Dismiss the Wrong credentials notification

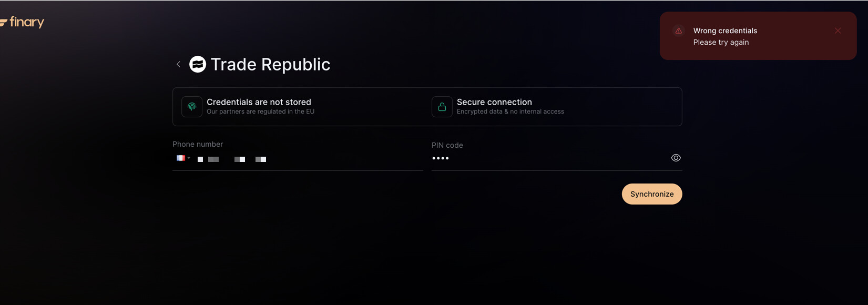[x=838, y=31]
